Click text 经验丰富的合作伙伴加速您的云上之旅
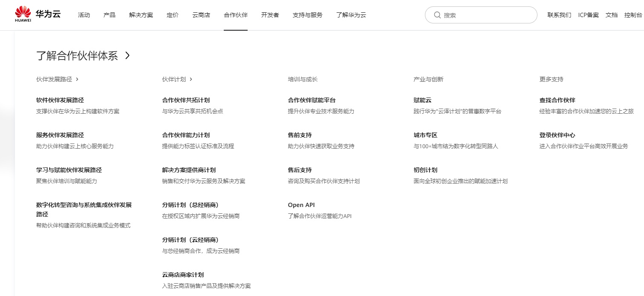Screen dimensions: 644x296 586,111
